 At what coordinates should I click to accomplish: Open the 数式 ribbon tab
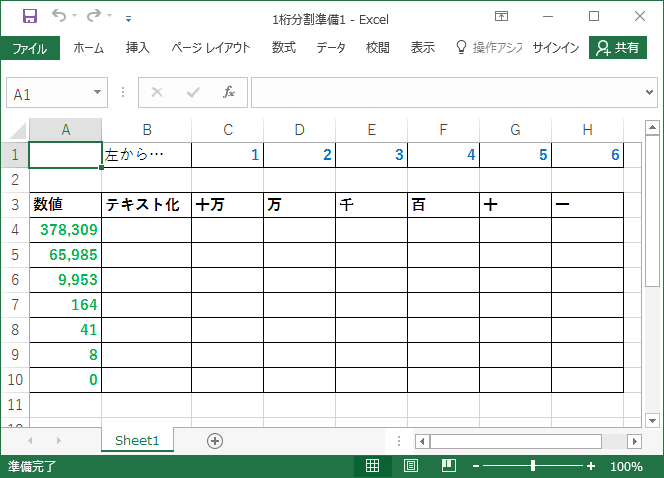pyautogui.click(x=283, y=47)
